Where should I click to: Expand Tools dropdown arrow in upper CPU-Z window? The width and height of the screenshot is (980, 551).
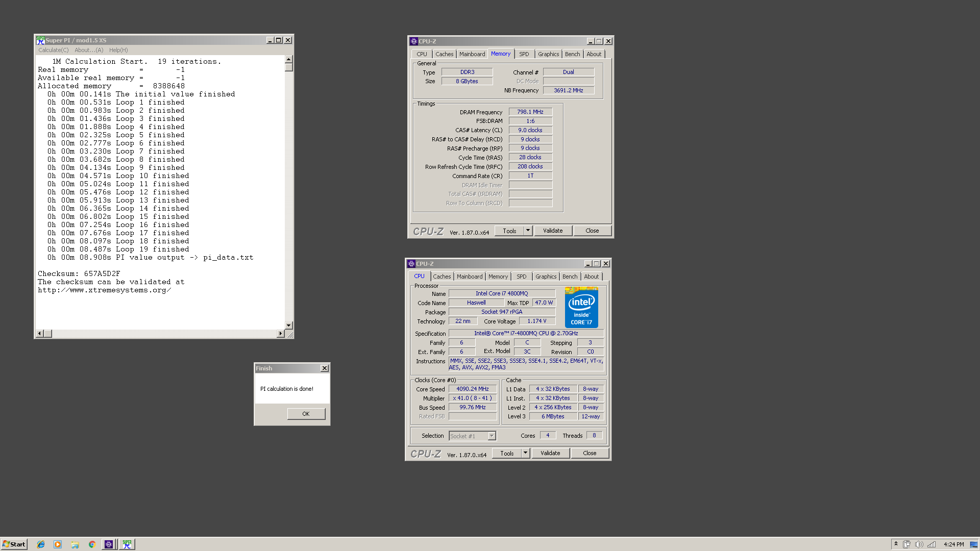528,231
